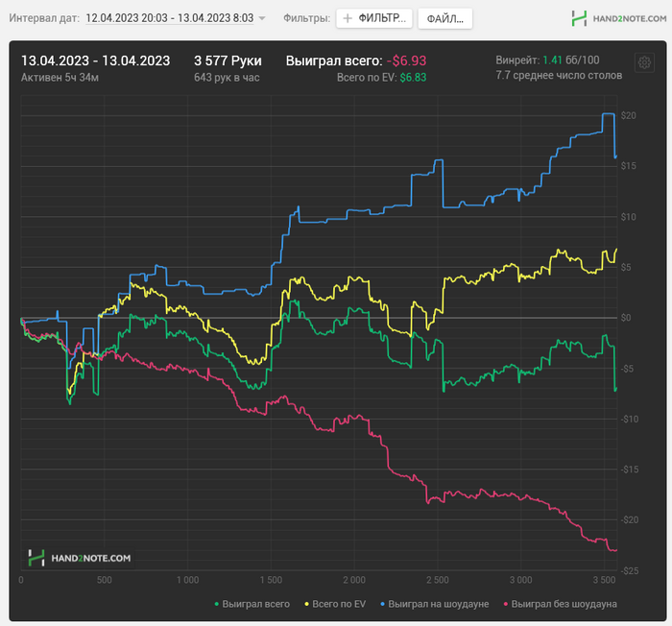Click the winrate value 1.41 бб/100
The image size is (672, 626).
[571, 60]
